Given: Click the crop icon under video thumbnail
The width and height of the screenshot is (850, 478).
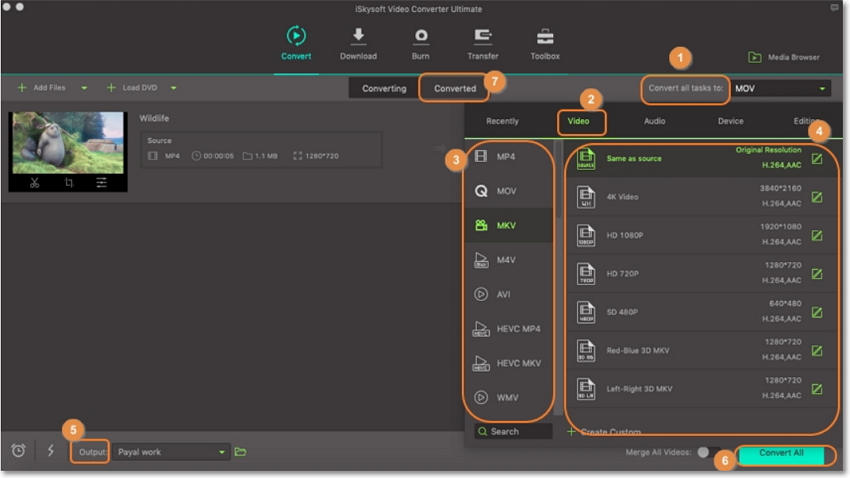Looking at the screenshot, I should [69, 183].
